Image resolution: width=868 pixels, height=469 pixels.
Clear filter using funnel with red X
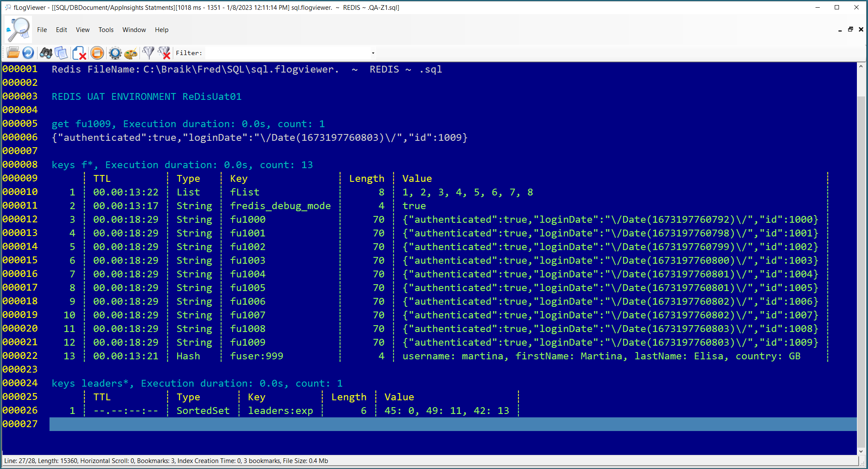click(x=164, y=53)
